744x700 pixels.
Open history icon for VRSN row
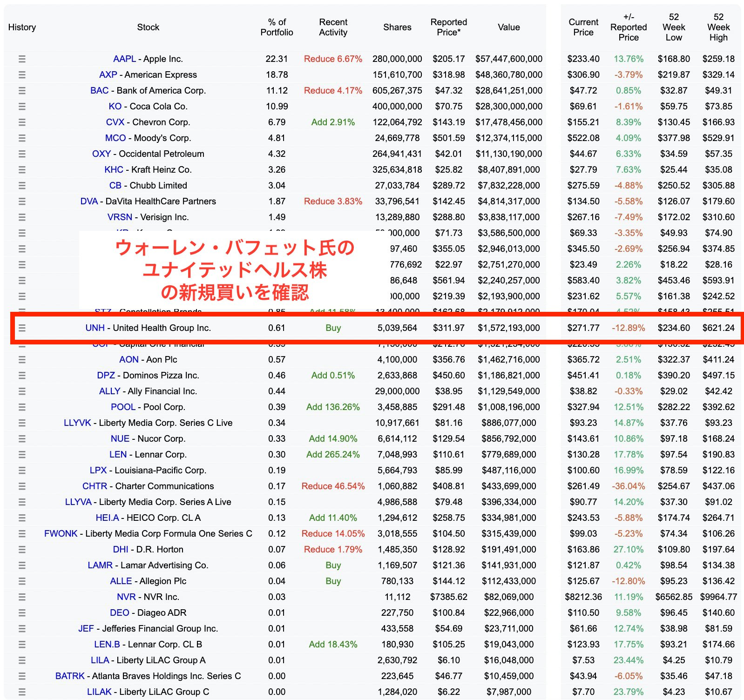pyautogui.click(x=22, y=217)
